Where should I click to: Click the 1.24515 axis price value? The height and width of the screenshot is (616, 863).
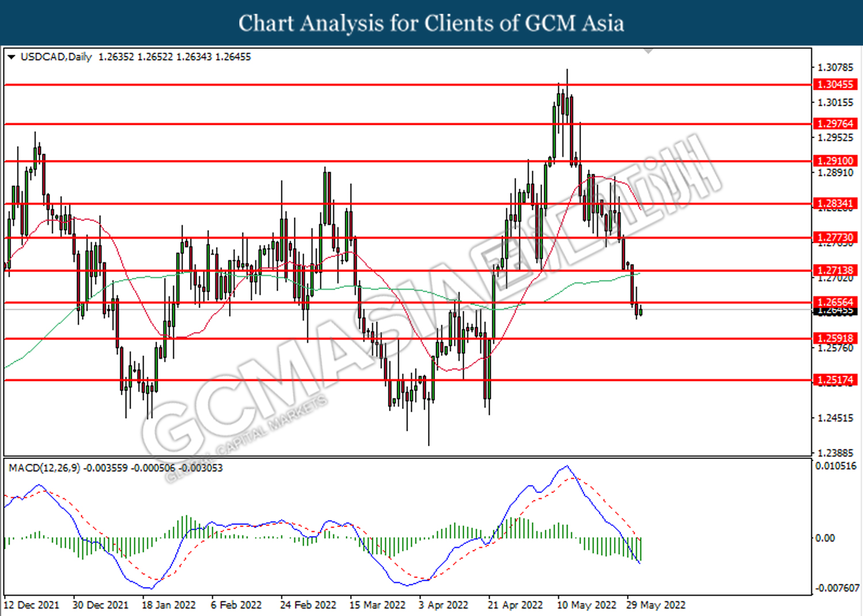[835, 418]
